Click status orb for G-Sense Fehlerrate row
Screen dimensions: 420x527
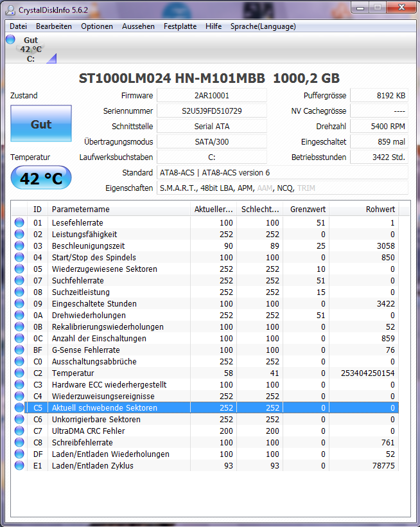(x=19, y=350)
